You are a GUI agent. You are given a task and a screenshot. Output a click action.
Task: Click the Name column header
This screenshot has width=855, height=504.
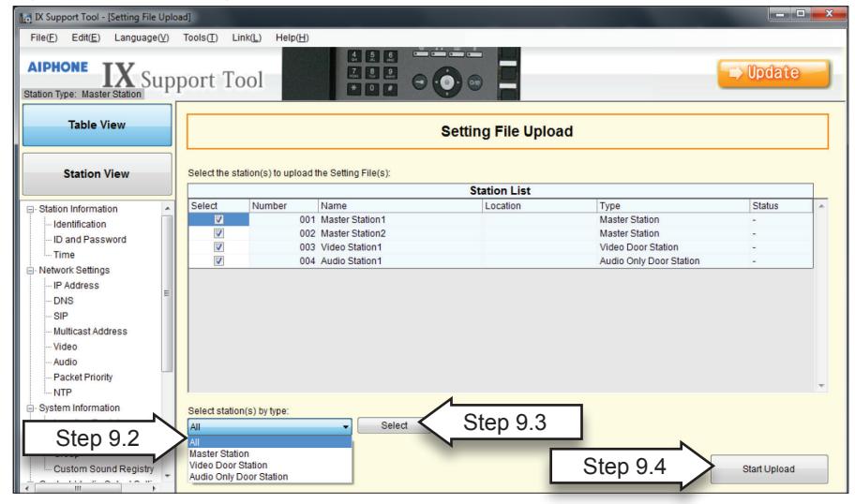coord(400,206)
